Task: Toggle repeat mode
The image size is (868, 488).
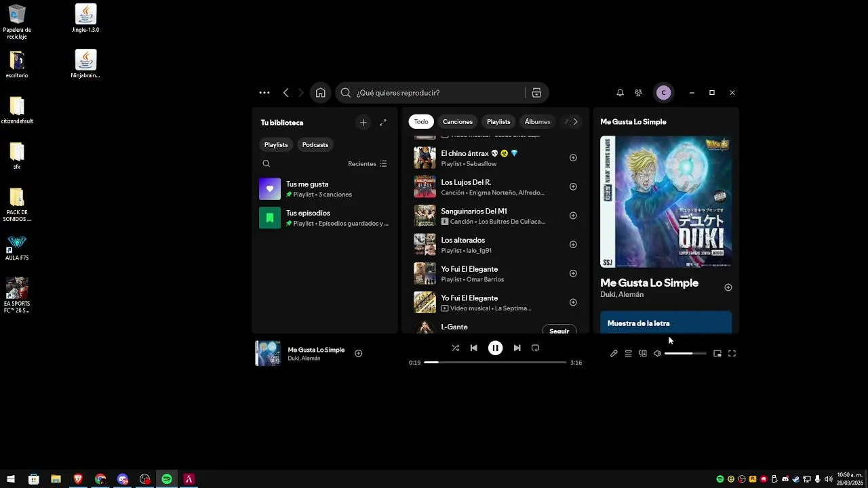Action: [535, 348]
